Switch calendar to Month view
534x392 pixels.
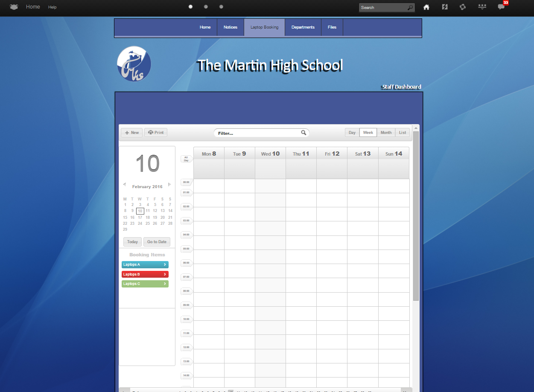click(386, 133)
